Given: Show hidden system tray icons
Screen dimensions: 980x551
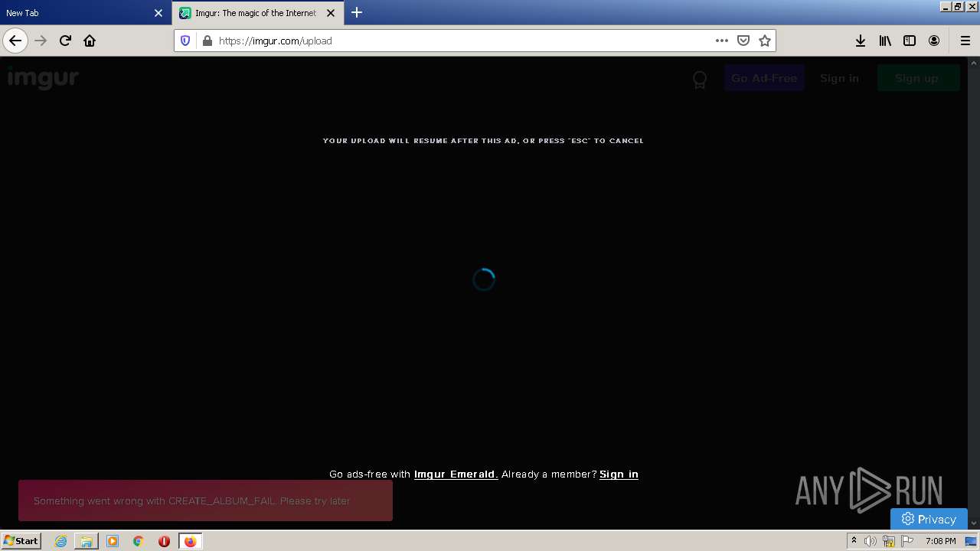Looking at the screenshot, I should pyautogui.click(x=854, y=541).
